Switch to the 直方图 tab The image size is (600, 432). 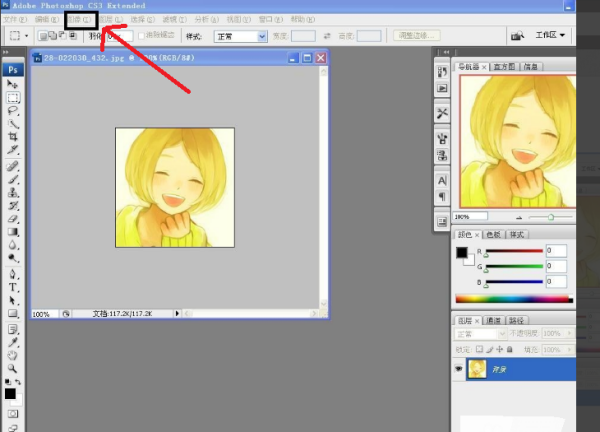pos(504,67)
